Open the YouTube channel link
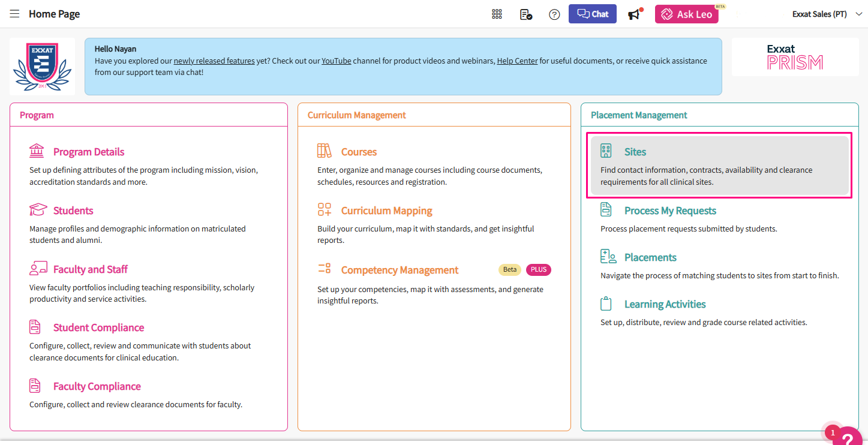868x445 pixels. (336, 61)
